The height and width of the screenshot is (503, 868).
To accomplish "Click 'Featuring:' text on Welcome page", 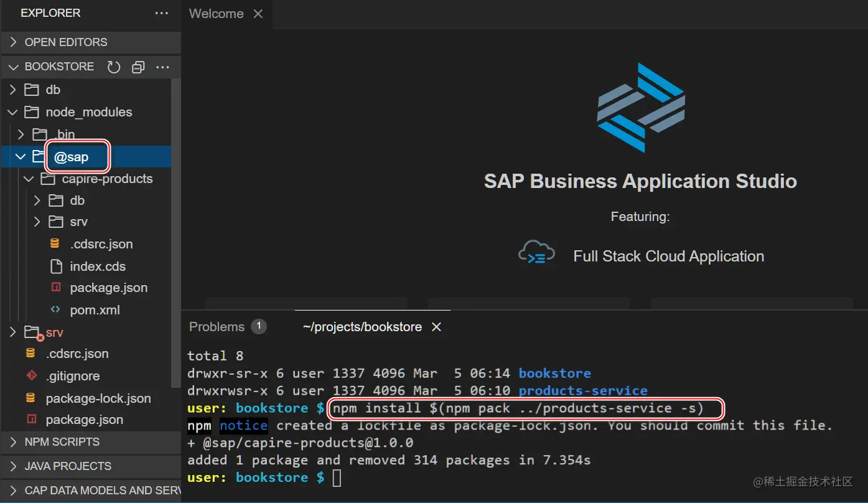I will (x=640, y=217).
